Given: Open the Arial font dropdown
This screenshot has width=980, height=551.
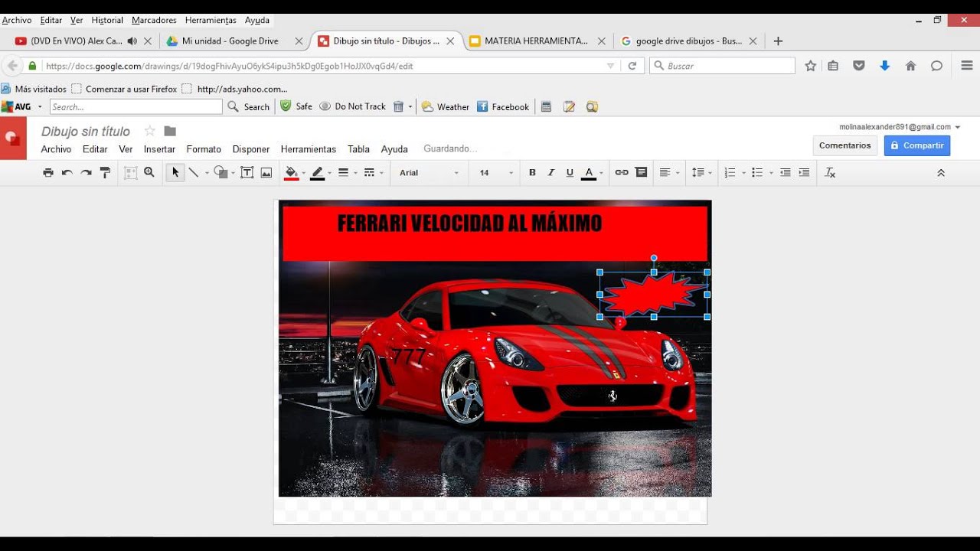Looking at the screenshot, I should (429, 173).
